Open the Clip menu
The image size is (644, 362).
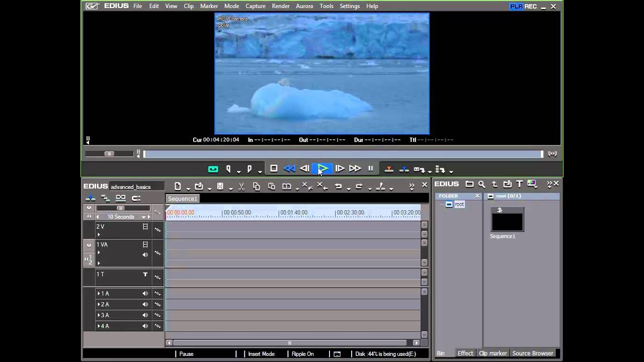189,6
